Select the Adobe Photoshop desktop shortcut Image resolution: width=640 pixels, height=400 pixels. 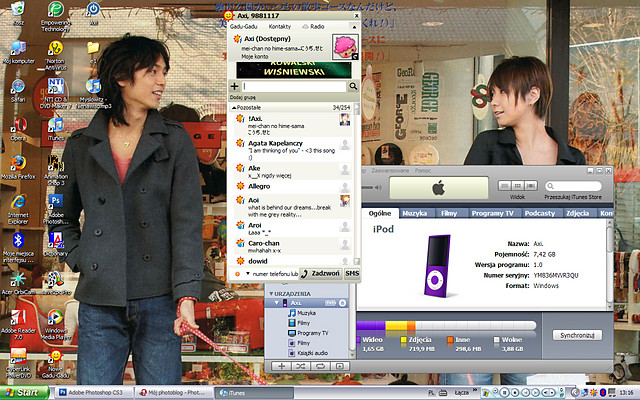[56, 209]
